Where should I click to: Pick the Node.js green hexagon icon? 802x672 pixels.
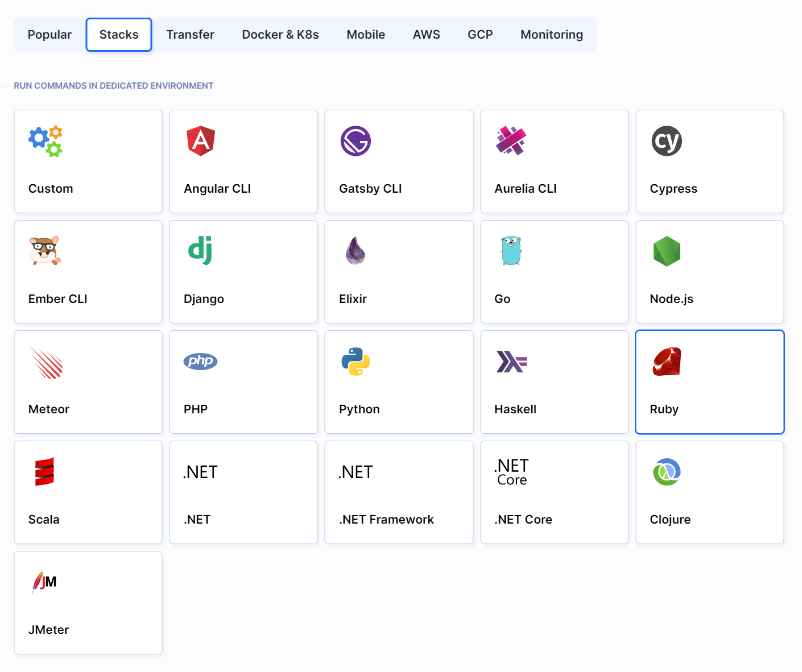667,251
